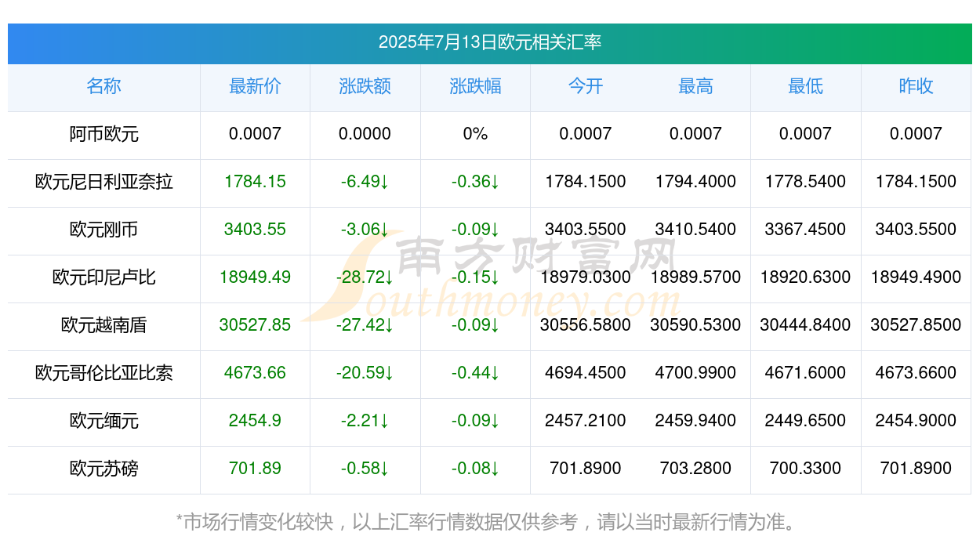This screenshot has height=547, width=980.
Task: Click high value 3410.5400
Action: [695, 230]
